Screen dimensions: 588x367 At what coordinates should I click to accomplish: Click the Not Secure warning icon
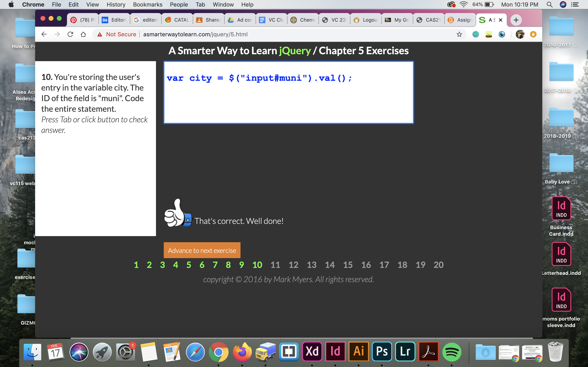point(100,34)
